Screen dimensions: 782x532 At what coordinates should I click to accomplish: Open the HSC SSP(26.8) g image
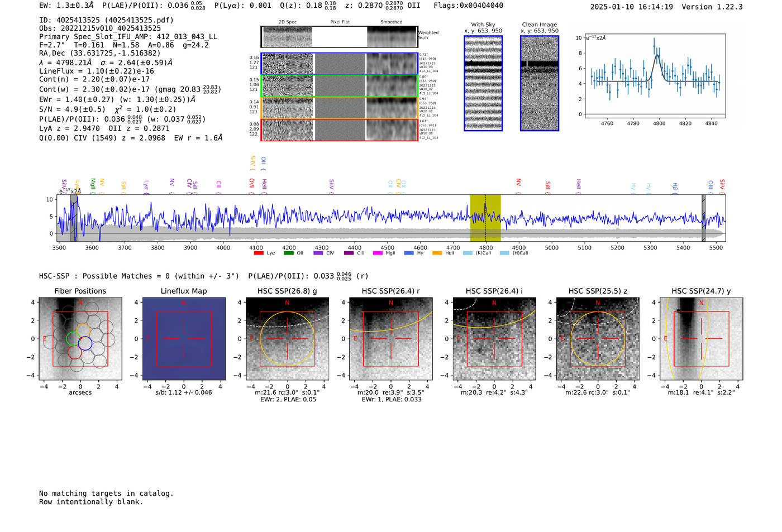(x=287, y=339)
